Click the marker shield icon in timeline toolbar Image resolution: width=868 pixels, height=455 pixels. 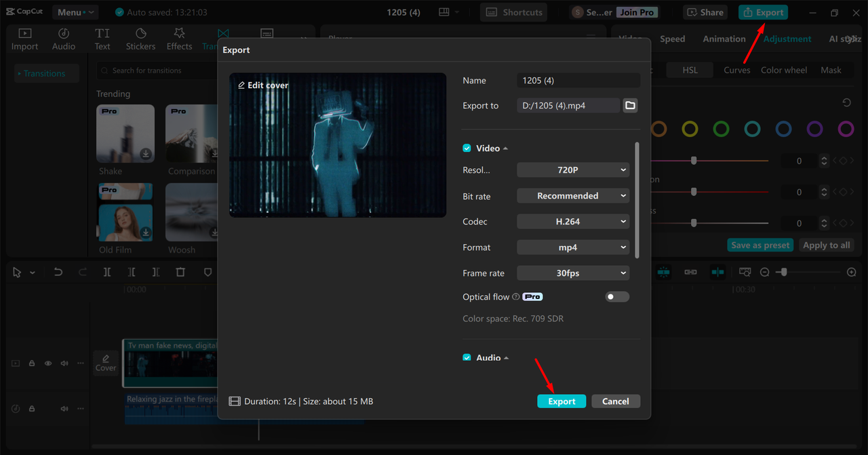pos(208,272)
